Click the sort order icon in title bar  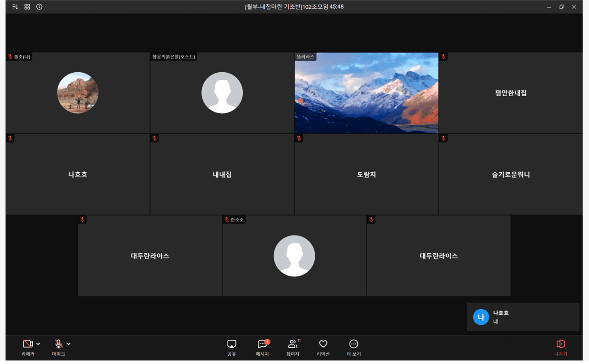[15, 7]
